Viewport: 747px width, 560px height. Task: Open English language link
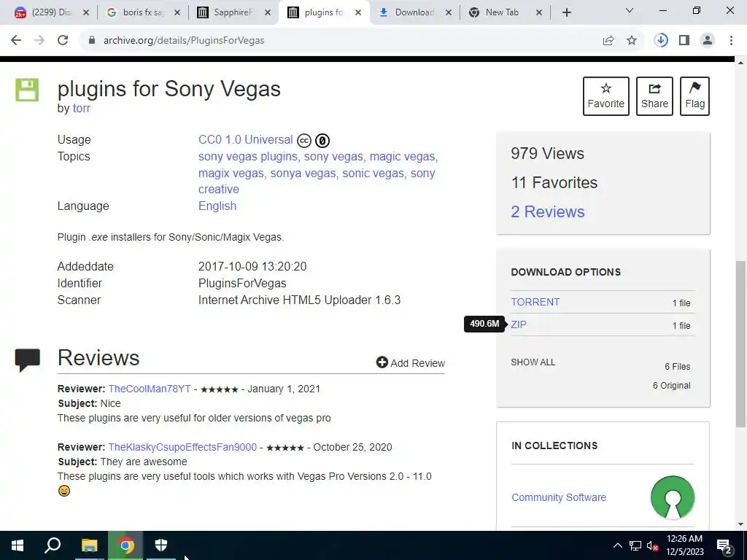[x=217, y=206]
